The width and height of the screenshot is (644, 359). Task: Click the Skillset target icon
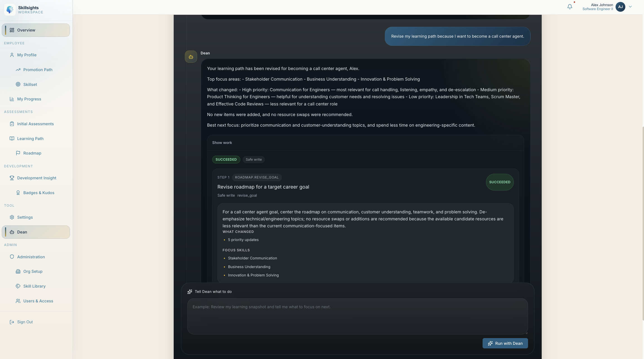click(x=18, y=84)
